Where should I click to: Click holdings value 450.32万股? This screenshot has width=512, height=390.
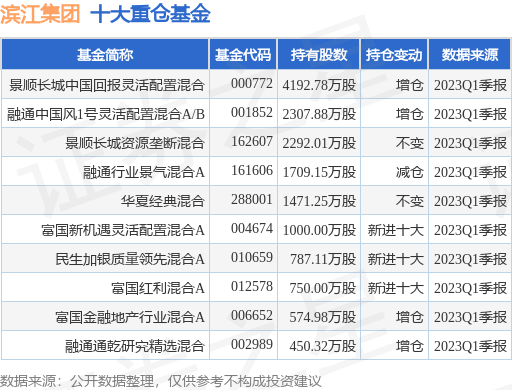point(323,346)
